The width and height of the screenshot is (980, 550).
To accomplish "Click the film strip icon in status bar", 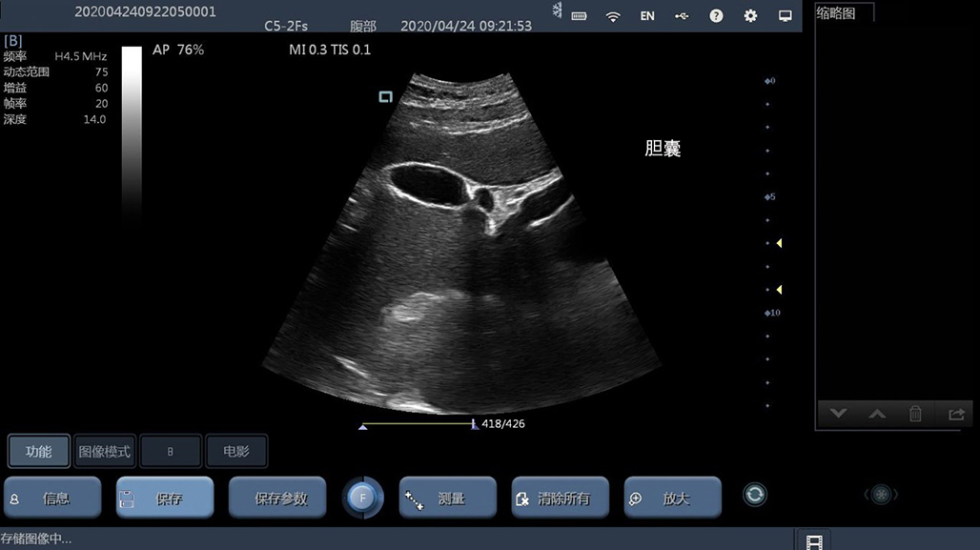I will coord(812,541).
